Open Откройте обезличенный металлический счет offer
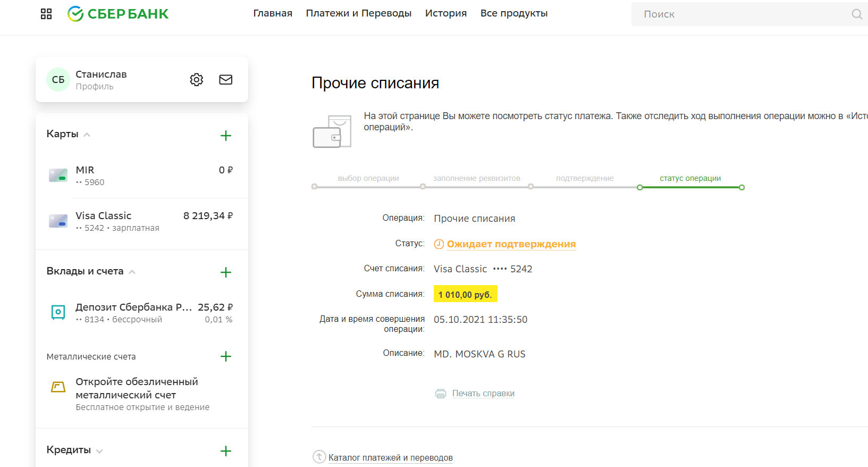Screen dimensions: 868x467 pyautogui.click(x=137, y=388)
